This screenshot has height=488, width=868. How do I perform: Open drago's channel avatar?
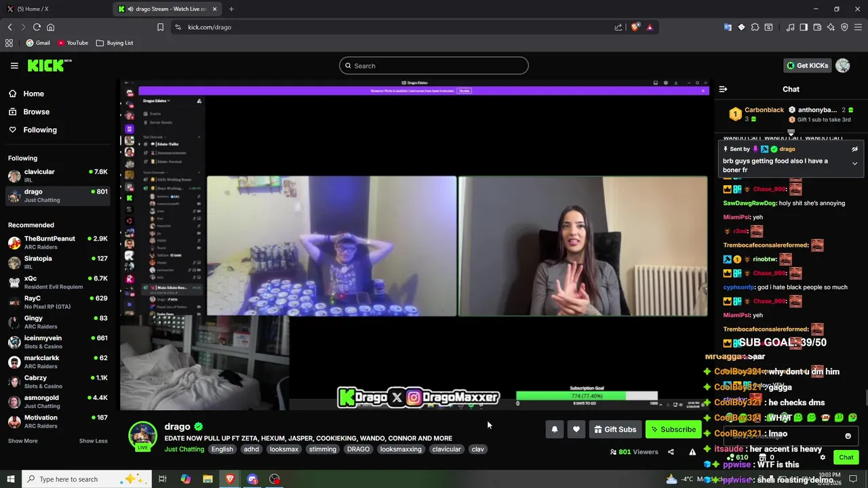(x=142, y=436)
